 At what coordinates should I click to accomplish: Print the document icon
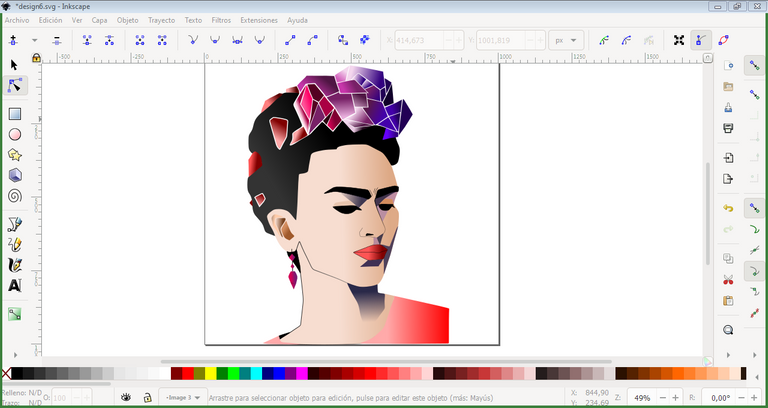point(728,128)
